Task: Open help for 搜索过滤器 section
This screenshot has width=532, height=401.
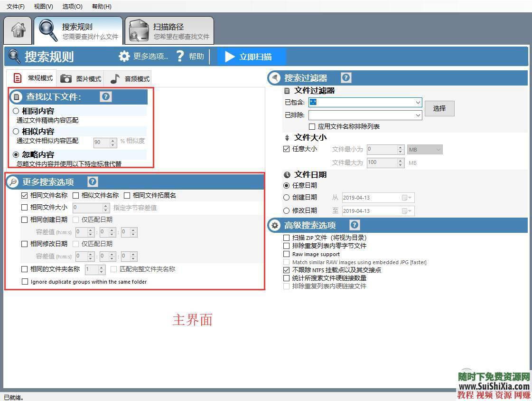Action: pyautogui.click(x=346, y=78)
